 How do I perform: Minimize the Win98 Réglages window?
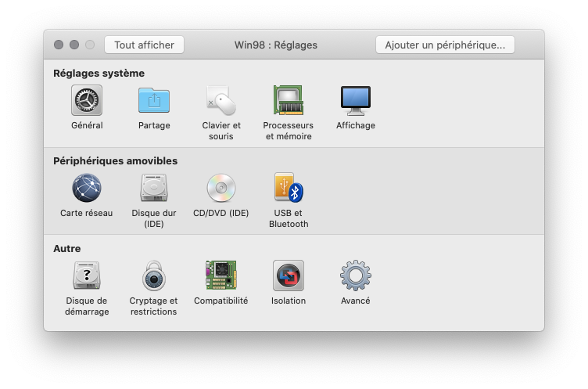[74, 45]
